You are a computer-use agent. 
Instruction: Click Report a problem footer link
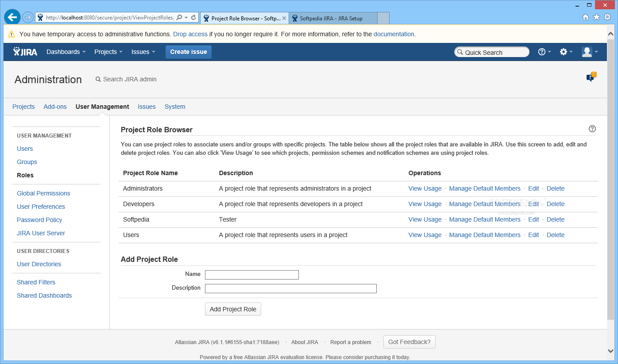click(351, 342)
